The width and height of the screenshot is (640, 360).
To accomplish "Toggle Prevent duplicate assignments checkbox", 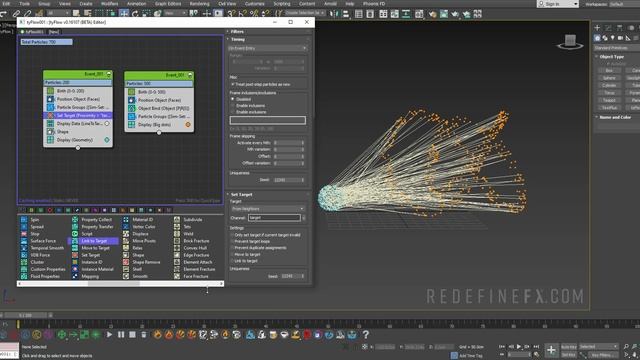I will click(233, 248).
